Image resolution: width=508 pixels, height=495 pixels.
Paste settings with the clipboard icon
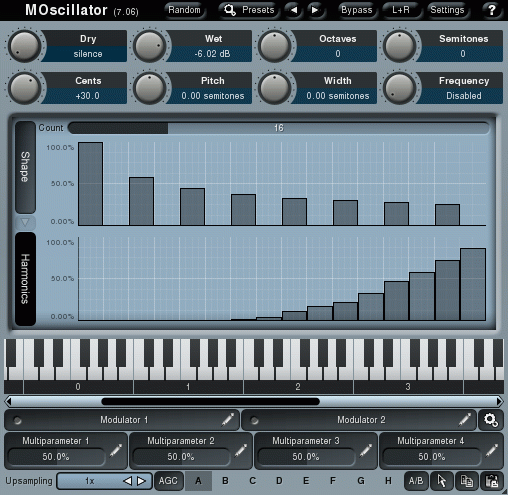491,481
